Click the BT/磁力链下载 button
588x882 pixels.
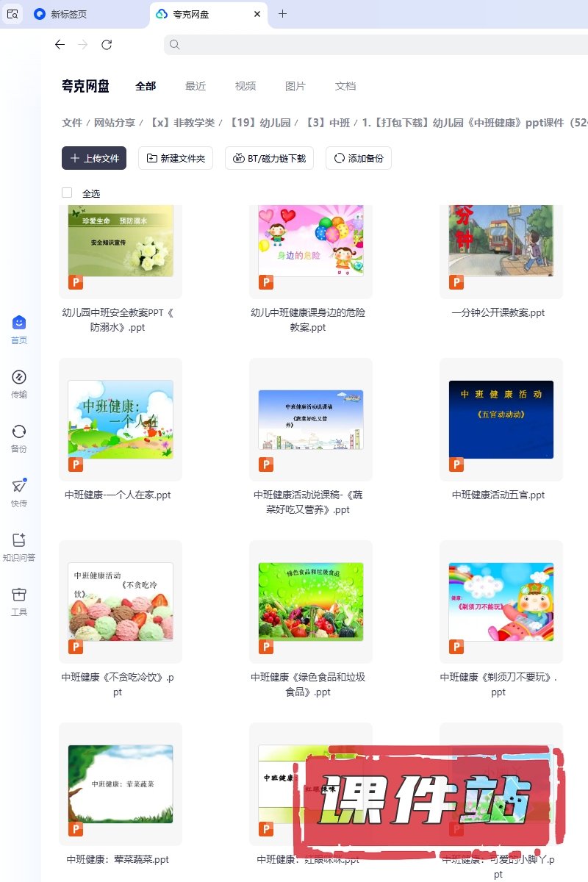(270, 158)
